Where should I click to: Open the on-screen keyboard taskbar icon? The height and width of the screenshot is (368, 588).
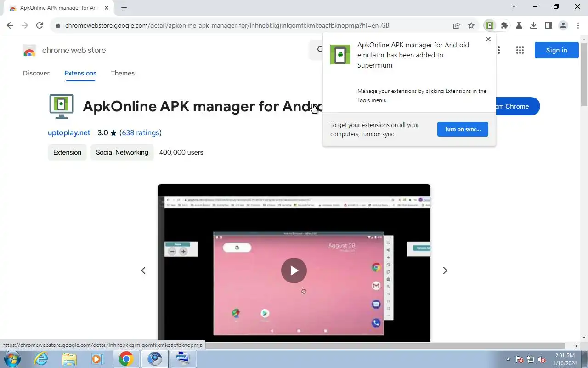pos(183,359)
